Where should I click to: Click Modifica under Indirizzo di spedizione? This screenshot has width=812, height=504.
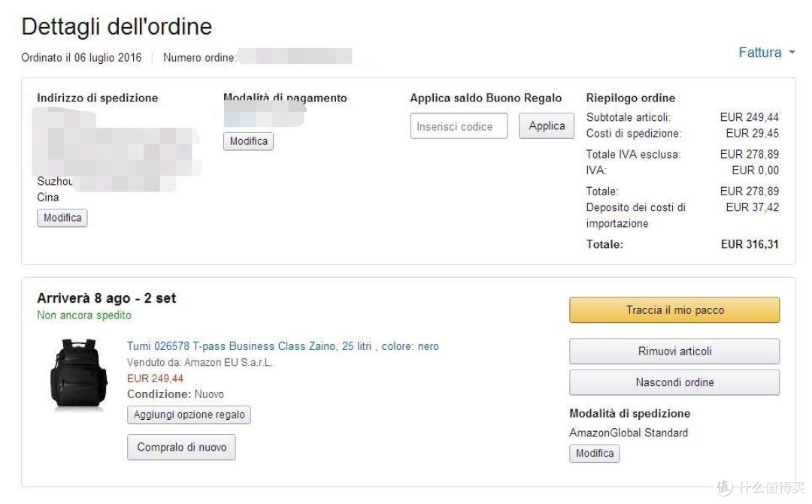coord(62,218)
